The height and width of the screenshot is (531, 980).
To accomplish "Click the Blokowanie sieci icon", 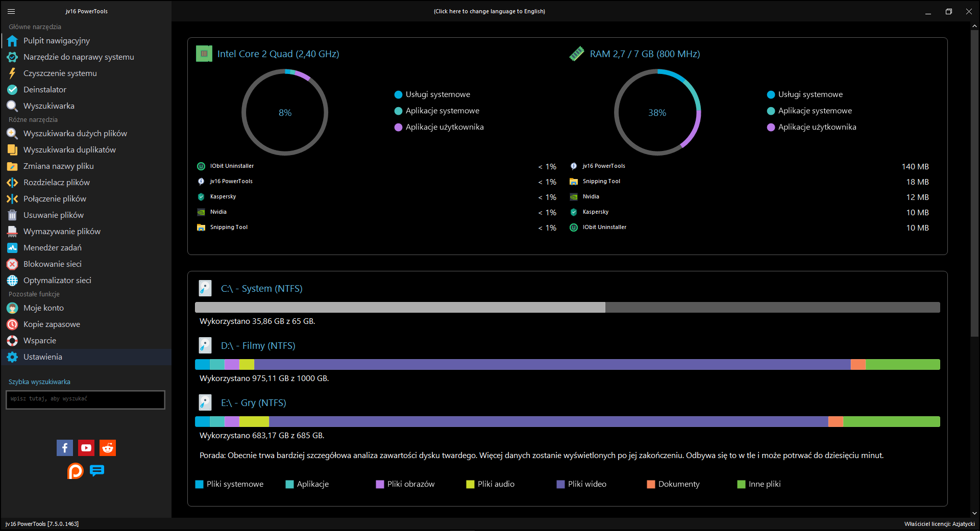I will coord(12,264).
